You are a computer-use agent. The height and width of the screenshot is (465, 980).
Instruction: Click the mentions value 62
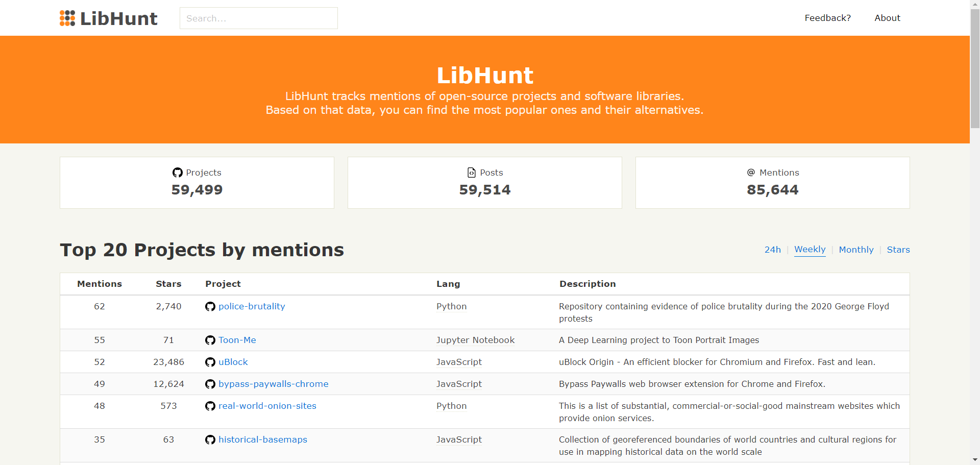coord(100,306)
